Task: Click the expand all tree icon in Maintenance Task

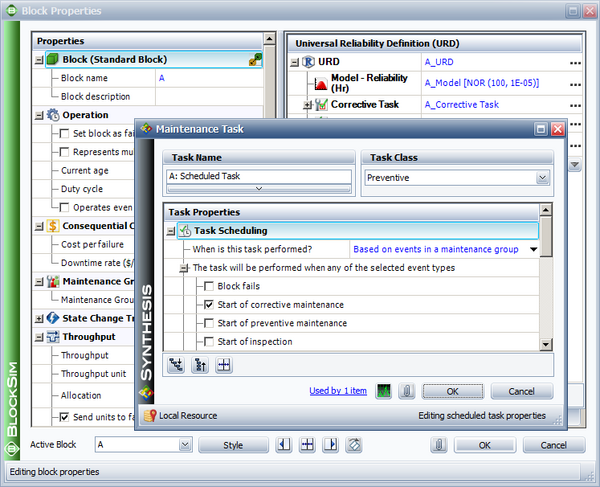Action: click(176, 365)
